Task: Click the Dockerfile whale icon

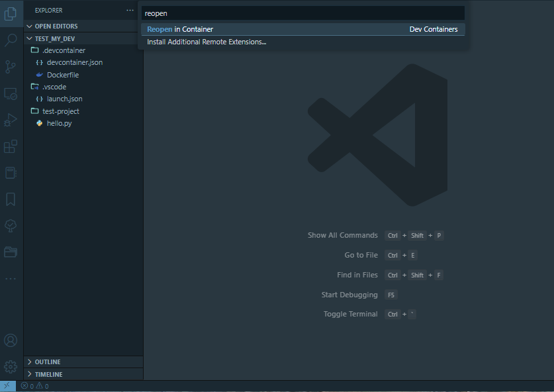Action: pyautogui.click(x=40, y=75)
